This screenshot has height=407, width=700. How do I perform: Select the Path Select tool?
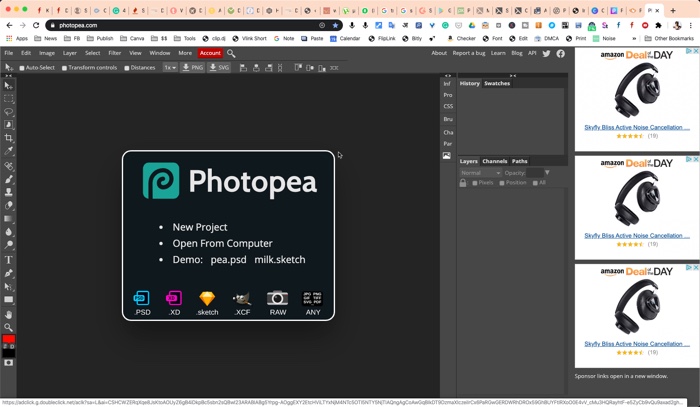(x=8, y=287)
